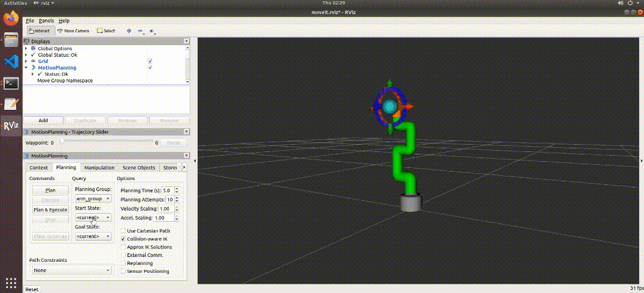
Task: Click the volume icon in top bar
Action: pyautogui.click(x=622, y=3)
